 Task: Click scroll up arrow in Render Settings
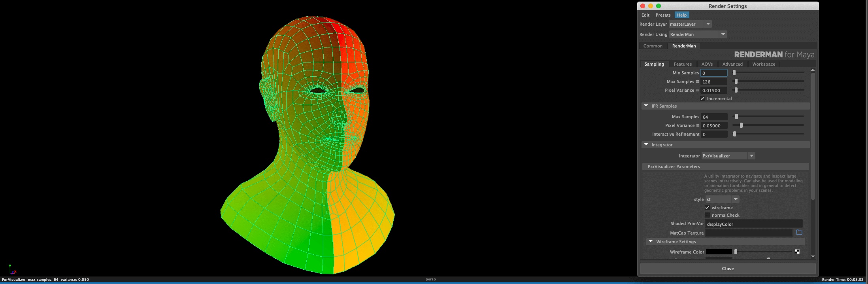tap(813, 70)
